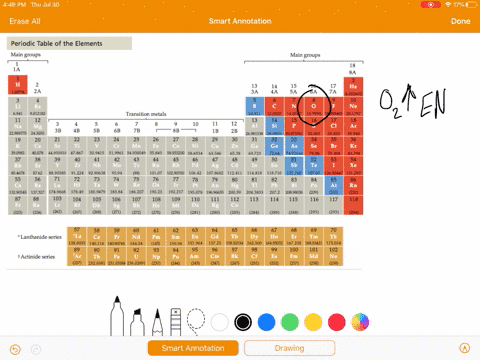Tap the undo arrow icon
This screenshot has width=480, height=360.
(15, 349)
